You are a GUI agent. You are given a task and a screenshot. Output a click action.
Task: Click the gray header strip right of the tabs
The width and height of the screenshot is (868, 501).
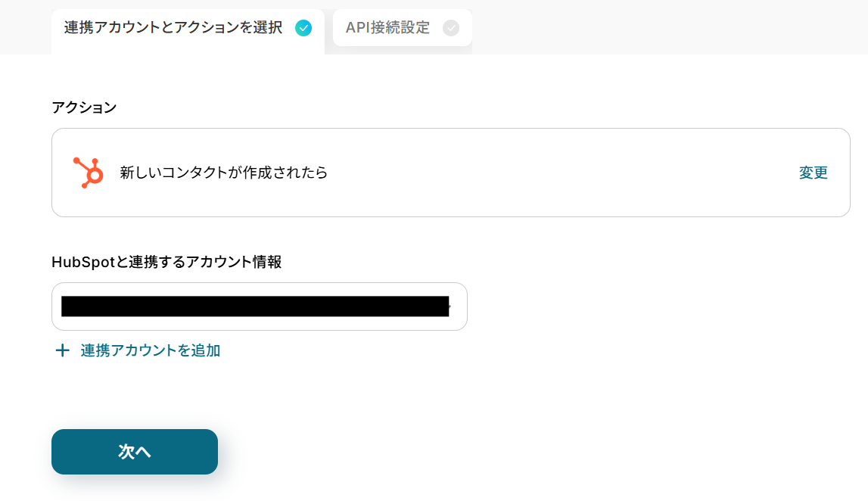pos(666,26)
